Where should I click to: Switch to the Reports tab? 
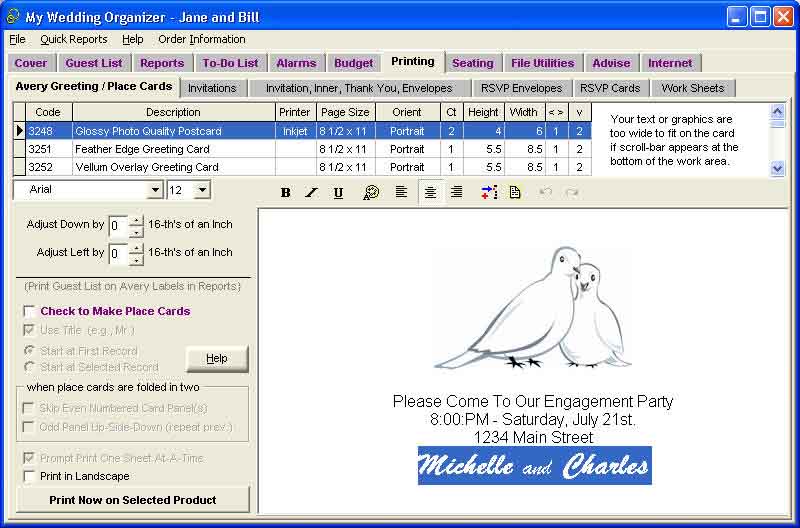162,63
